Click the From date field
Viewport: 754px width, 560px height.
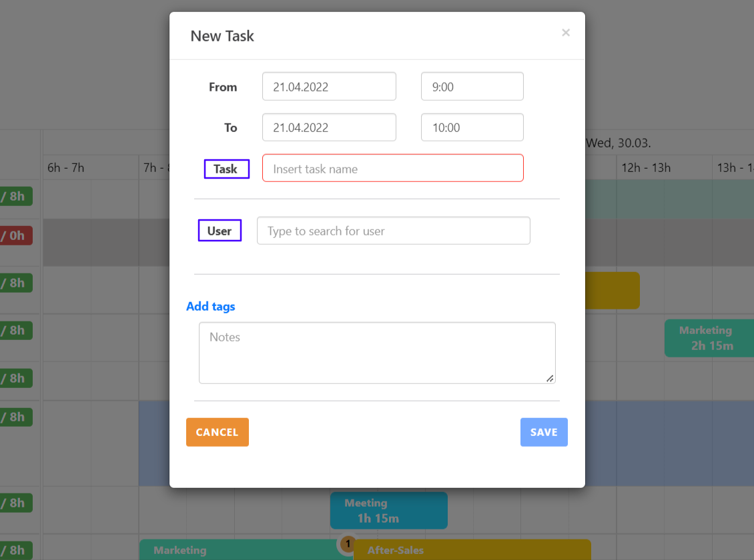pyautogui.click(x=329, y=87)
